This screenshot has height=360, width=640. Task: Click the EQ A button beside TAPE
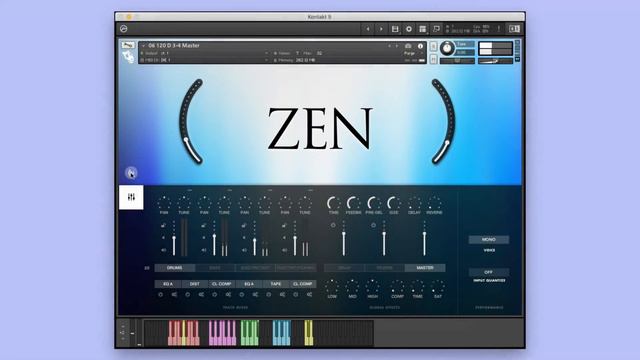click(249, 284)
